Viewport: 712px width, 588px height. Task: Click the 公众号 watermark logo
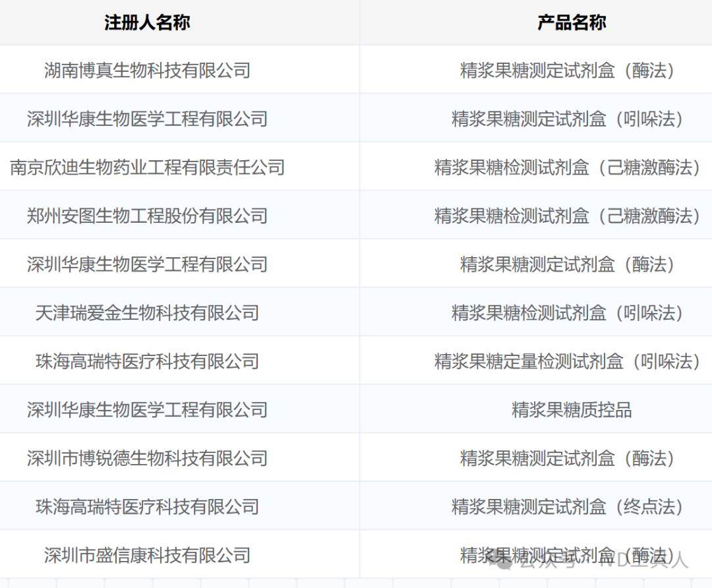pos(504,564)
